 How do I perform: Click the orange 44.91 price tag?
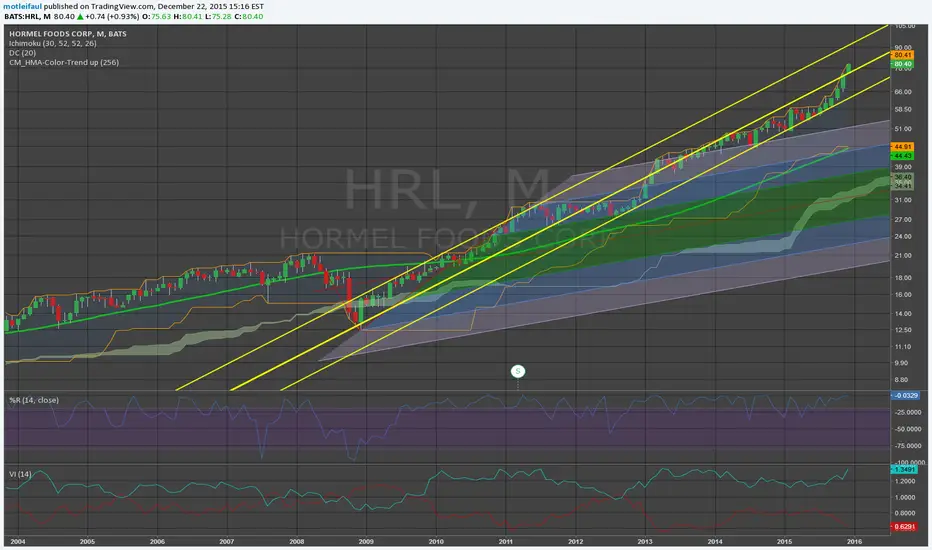pos(902,146)
